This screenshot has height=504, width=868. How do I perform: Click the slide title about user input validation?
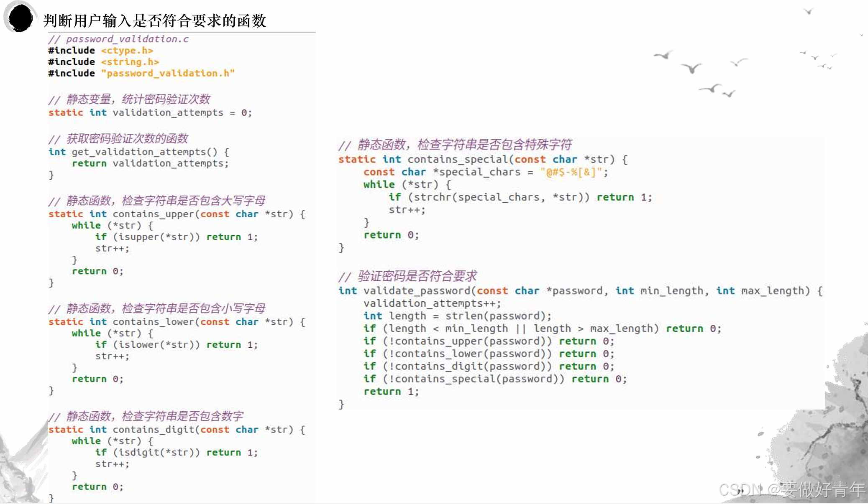(x=154, y=20)
